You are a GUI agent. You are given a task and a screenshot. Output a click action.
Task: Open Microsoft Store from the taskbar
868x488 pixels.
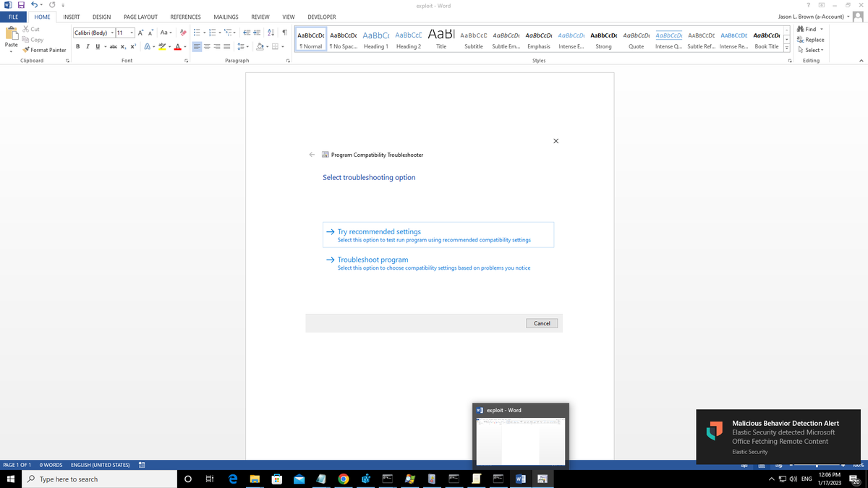pos(276,479)
